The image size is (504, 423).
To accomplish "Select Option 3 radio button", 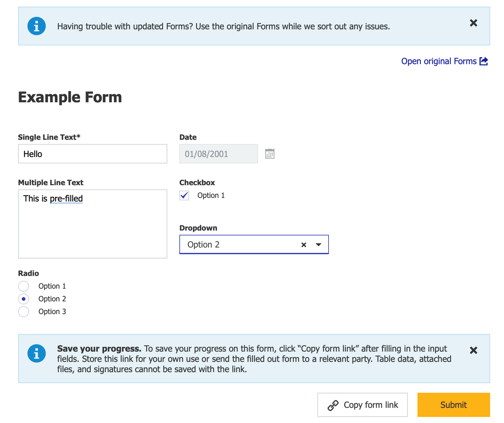I will 23,311.
